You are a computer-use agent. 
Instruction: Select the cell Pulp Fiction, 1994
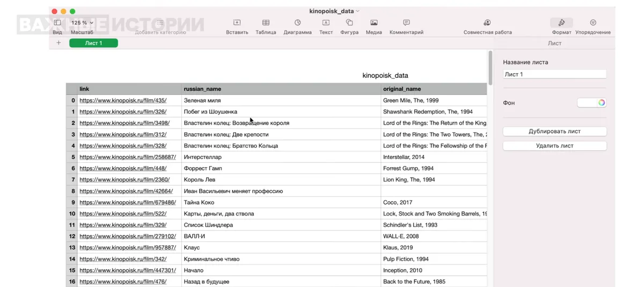tap(434, 259)
